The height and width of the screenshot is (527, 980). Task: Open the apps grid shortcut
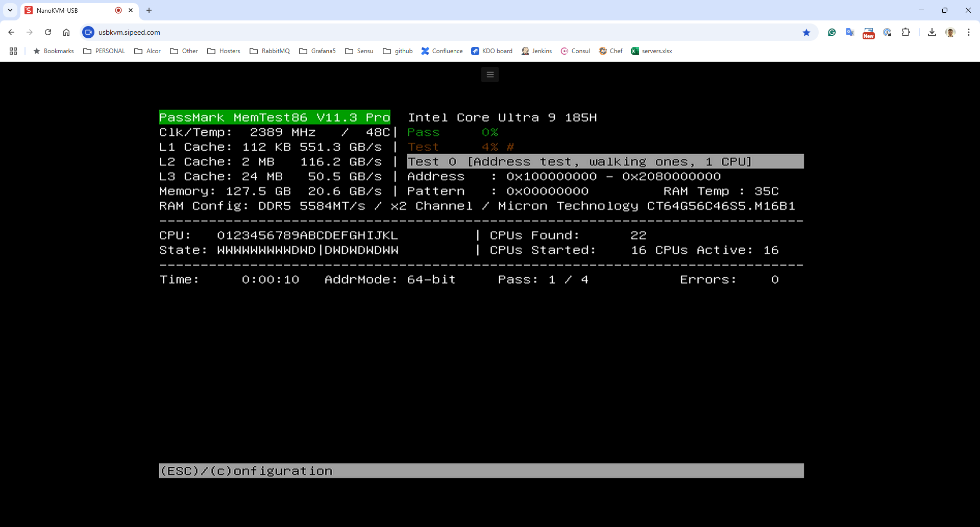click(13, 51)
